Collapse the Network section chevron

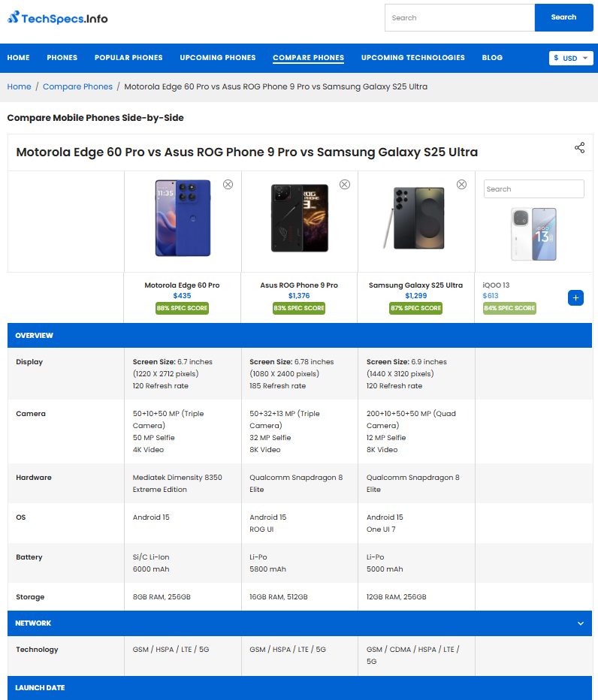[x=580, y=623]
